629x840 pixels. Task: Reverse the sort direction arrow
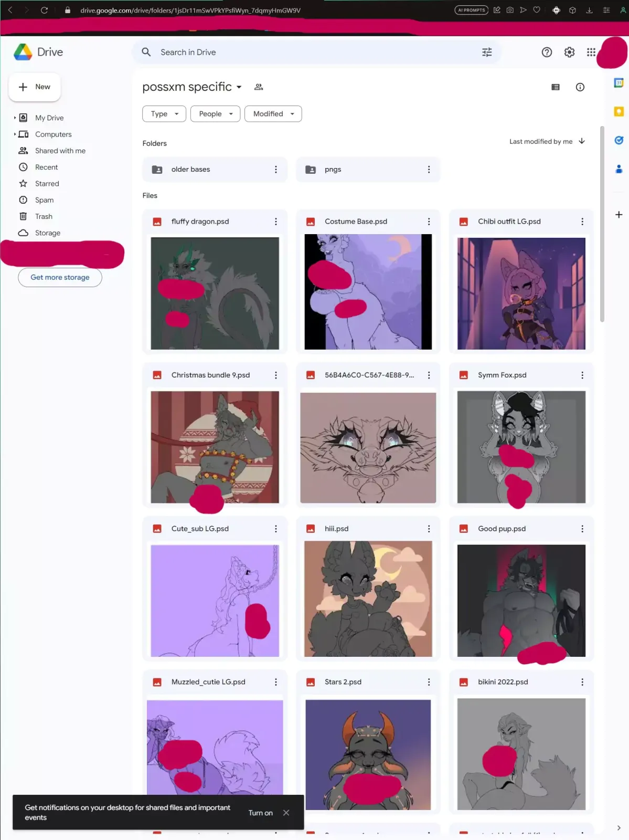coord(582,141)
